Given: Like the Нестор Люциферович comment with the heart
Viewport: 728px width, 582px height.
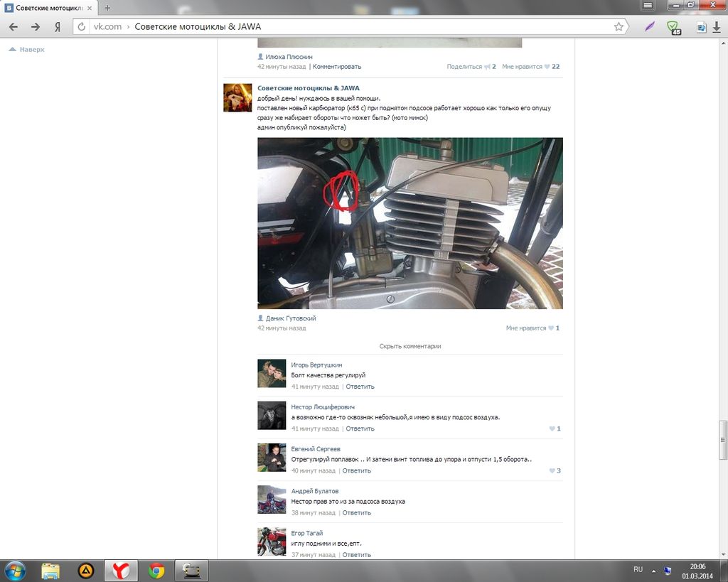Looking at the screenshot, I should 552,429.
